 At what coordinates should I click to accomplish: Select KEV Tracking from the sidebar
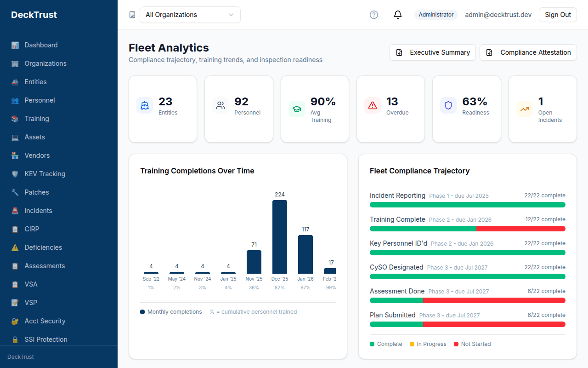(44, 173)
